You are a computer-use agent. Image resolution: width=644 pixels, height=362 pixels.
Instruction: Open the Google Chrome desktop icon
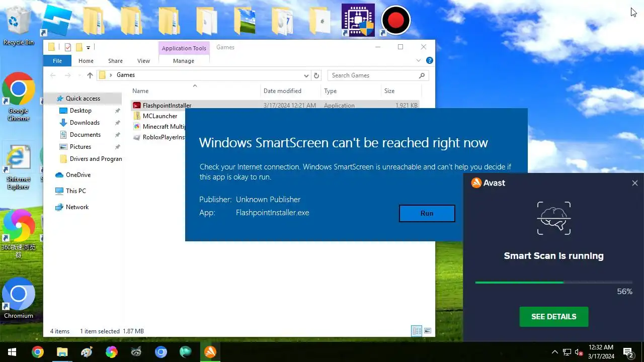point(19,97)
